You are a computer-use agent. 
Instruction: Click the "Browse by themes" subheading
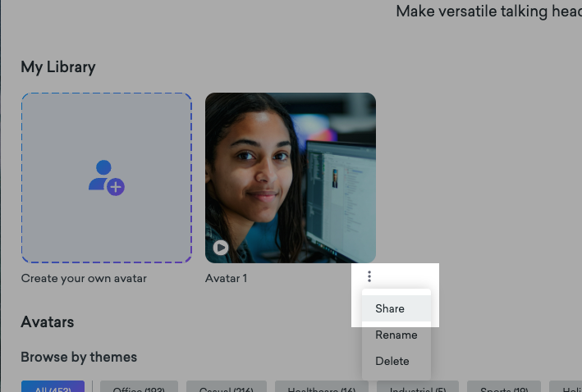(79, 357)
